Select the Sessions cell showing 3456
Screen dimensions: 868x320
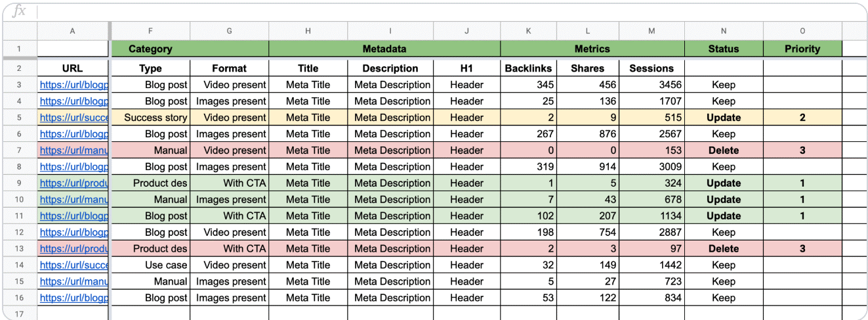pos(651,85)
